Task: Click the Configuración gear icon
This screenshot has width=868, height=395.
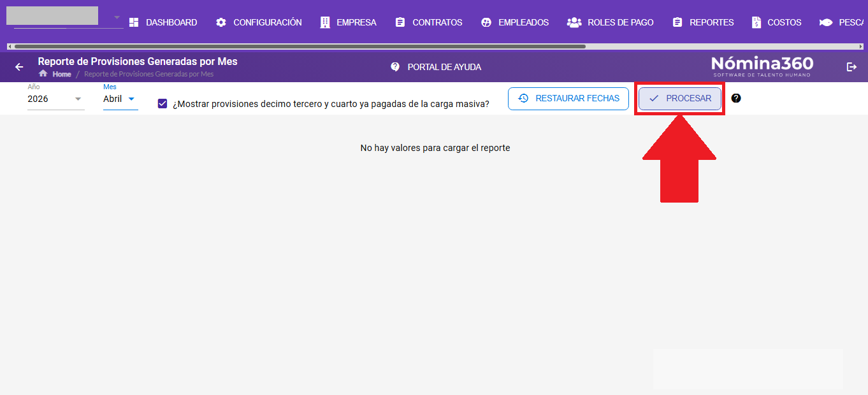Action: click(x=221, y=22)
